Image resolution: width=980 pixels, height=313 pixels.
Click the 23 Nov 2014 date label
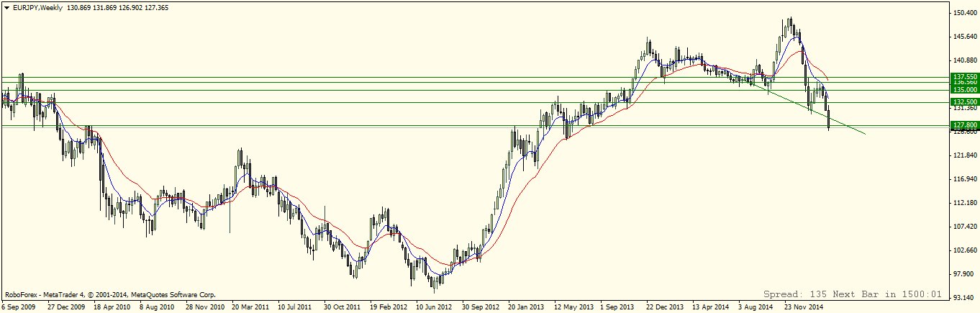click(802, 307)
